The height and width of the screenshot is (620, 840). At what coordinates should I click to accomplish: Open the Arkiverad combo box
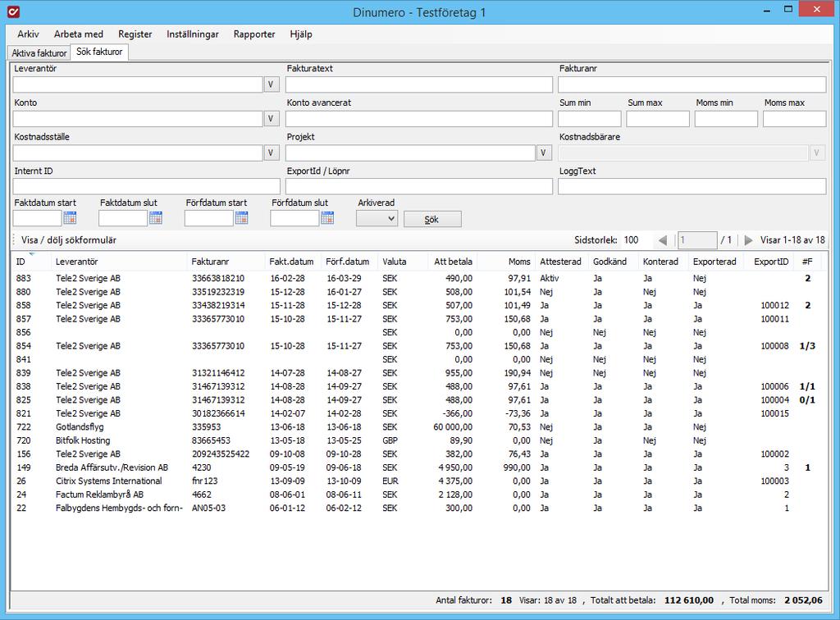377,218
